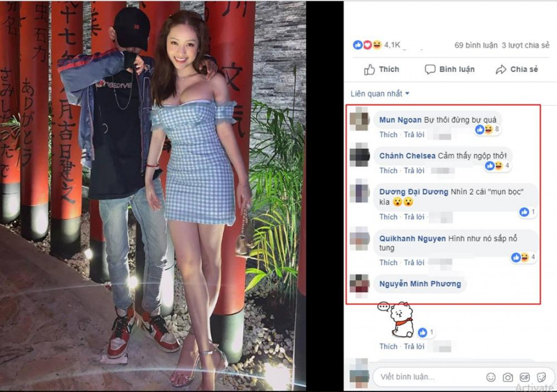Click Thích under Chánh Chelsea's comment
The height and width of the screenshot is (392, 557).
tap(388, 171)
